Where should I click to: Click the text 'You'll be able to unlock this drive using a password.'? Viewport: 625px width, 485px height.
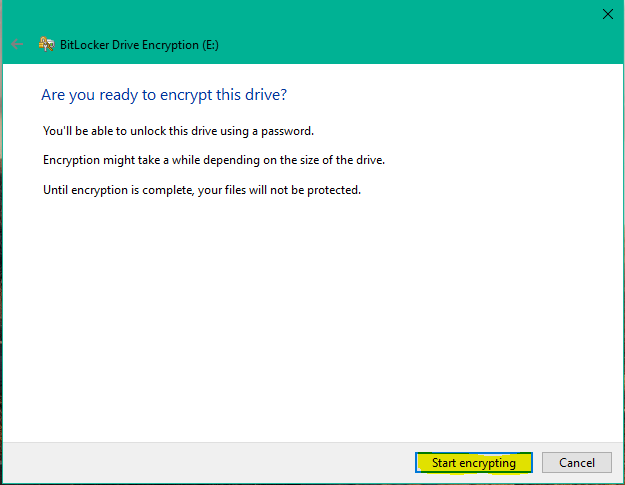179,131
